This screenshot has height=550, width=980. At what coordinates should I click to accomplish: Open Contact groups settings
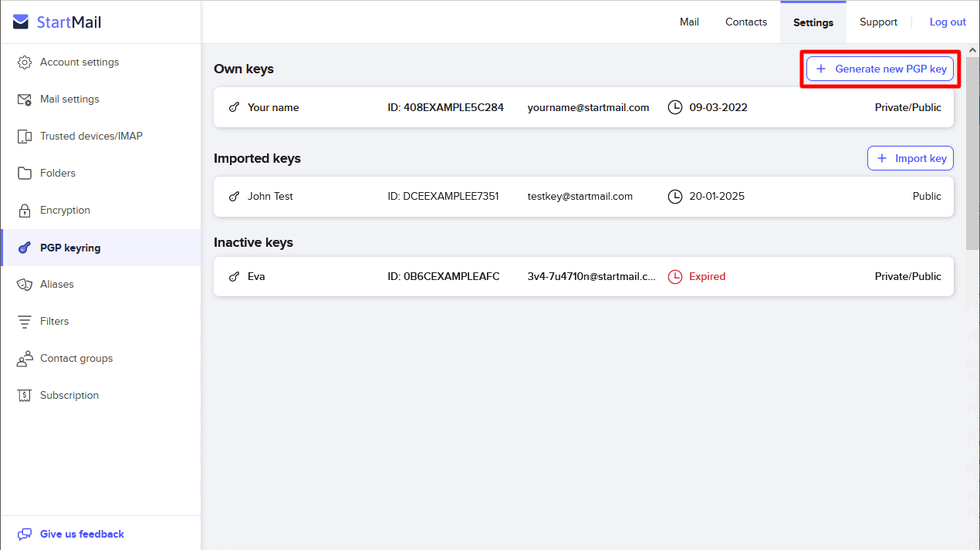(x=100, y=359)
